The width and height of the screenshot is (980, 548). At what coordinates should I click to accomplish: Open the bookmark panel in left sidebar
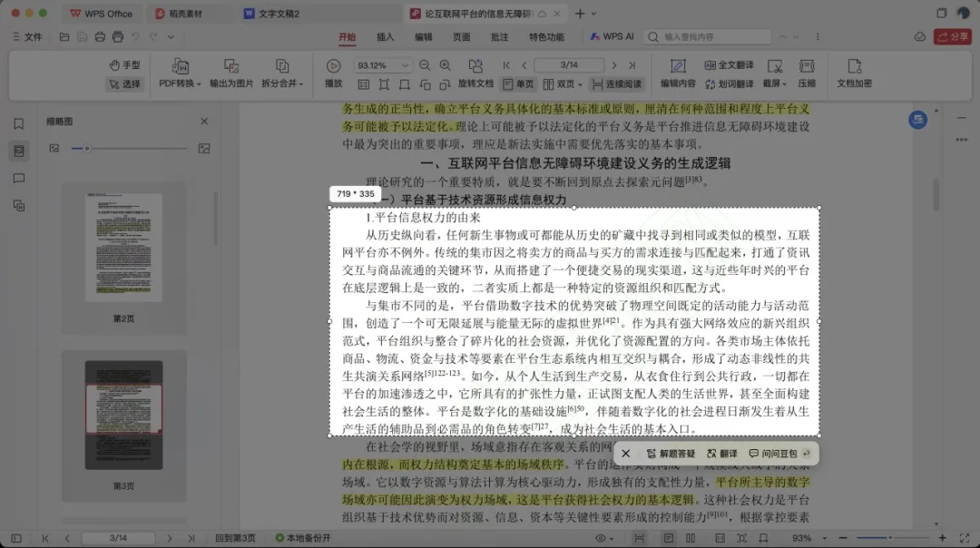point(18,123)
